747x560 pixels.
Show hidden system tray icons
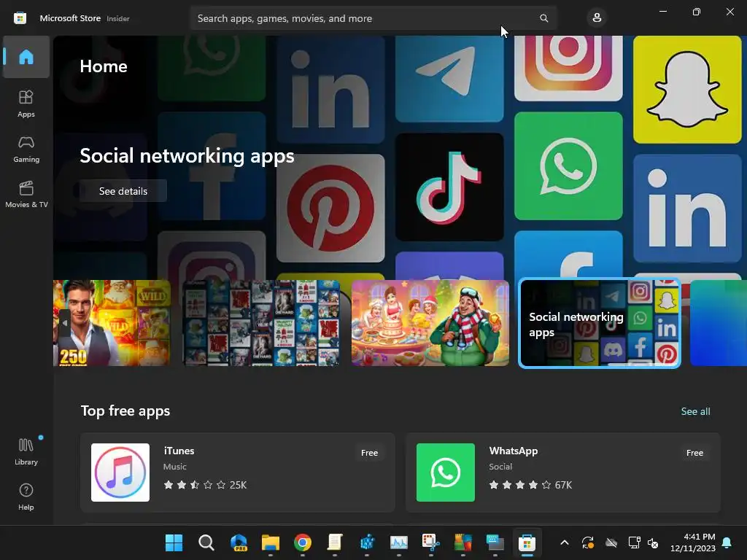click(x=565, y=542)
